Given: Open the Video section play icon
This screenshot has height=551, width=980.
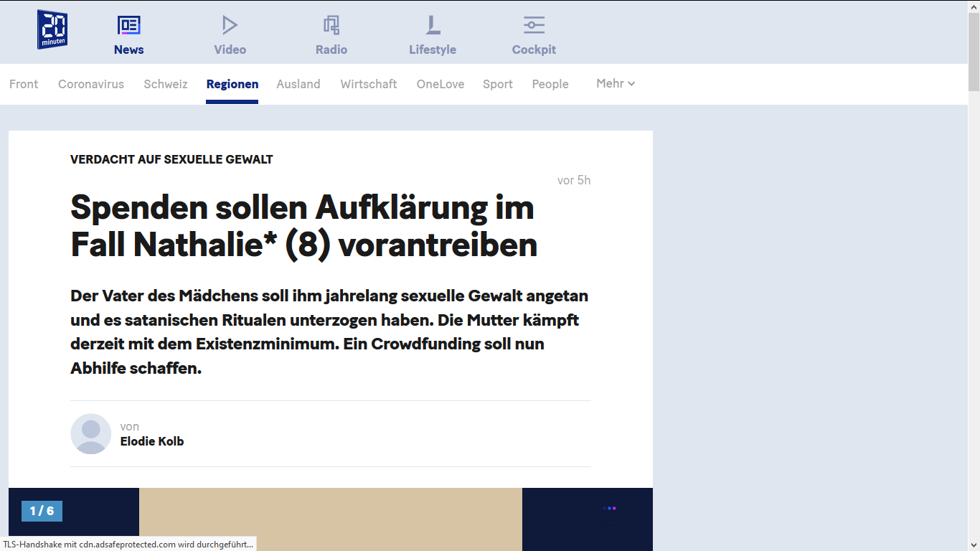Looking at the screenshot, I should point(230,26).
